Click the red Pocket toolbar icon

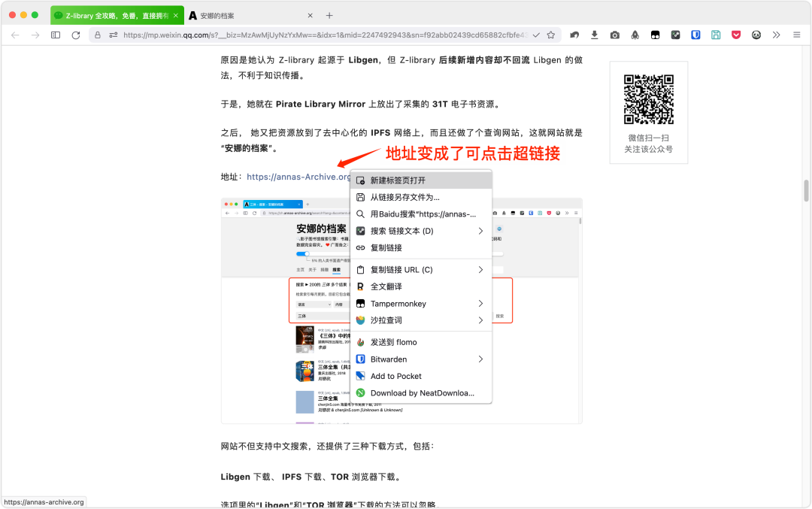pos(736,35)
